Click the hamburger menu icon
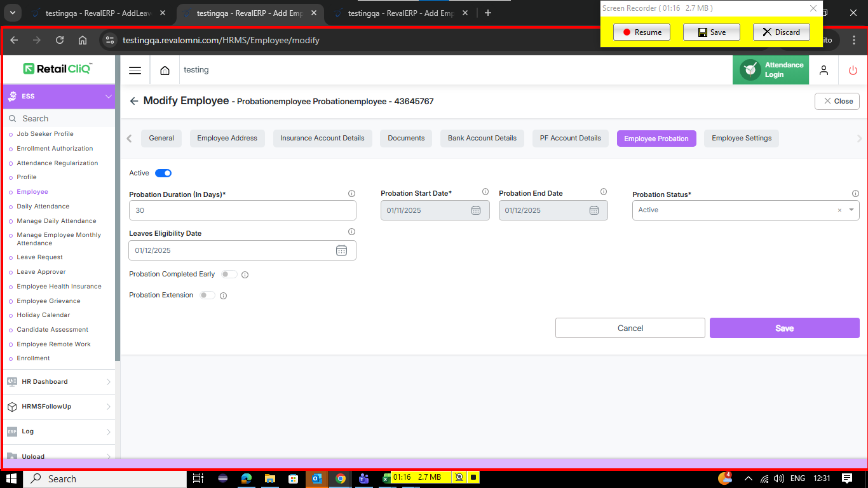This screenshot has width=868, height=488. (x=135, y=71)
